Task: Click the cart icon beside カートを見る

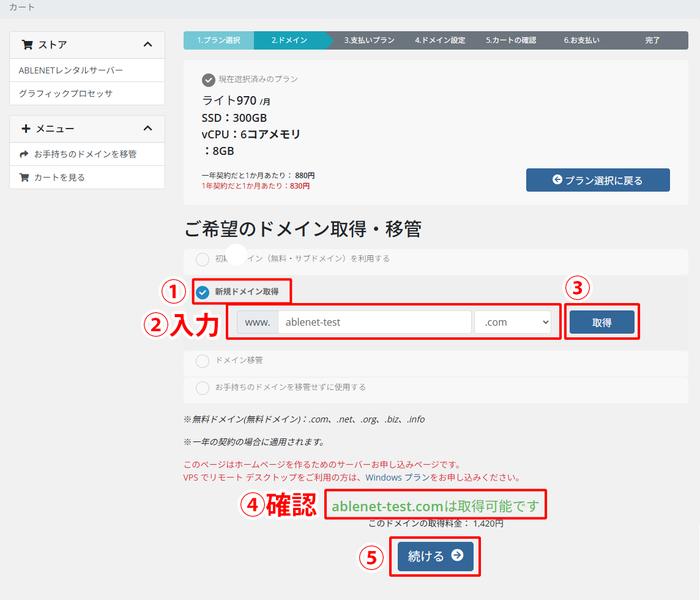Action: 24,178
